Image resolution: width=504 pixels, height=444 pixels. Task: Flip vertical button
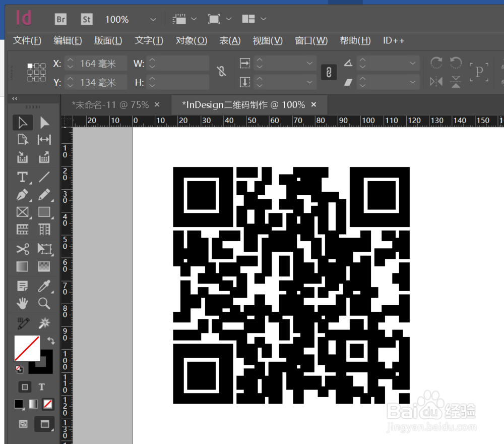[x=456, y=82]
